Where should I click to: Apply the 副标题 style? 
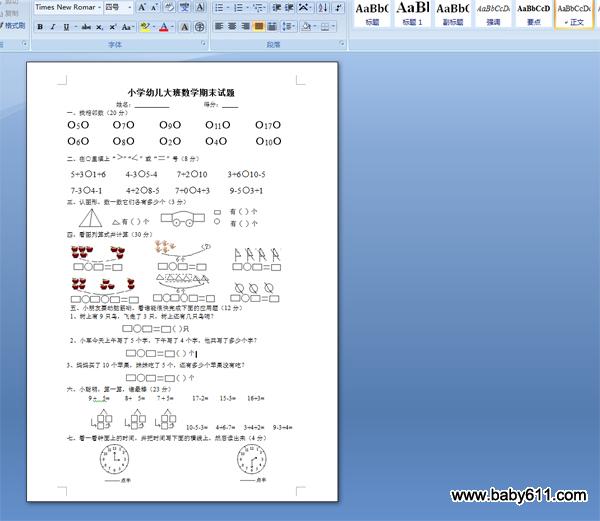(x=453, y=12)
